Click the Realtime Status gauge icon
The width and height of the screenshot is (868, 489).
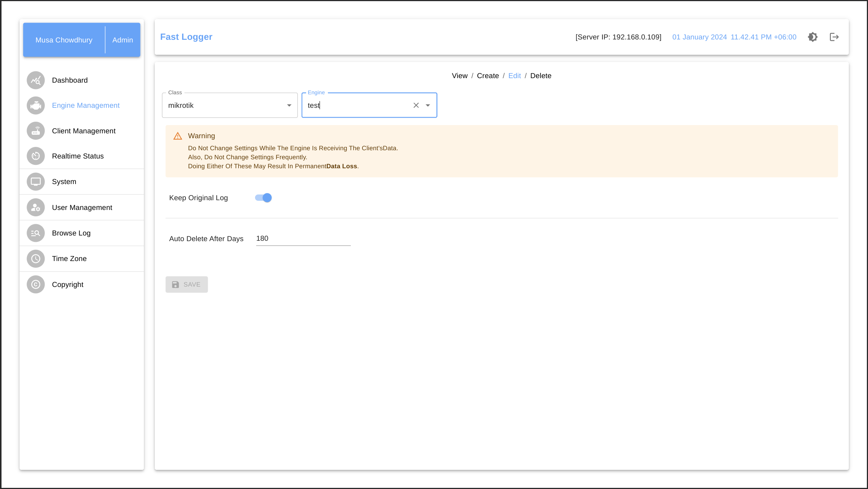pyautogui.click(x=36, y=156)
